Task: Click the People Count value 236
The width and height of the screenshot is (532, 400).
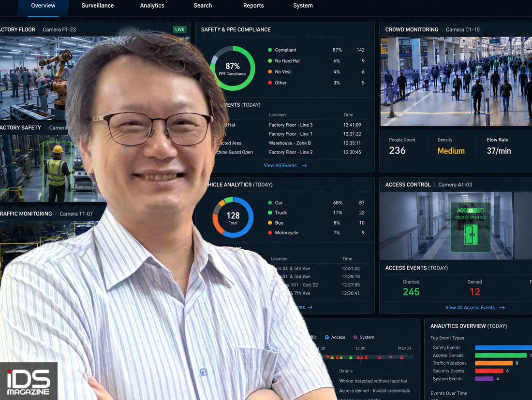Action: coord(397,151)
